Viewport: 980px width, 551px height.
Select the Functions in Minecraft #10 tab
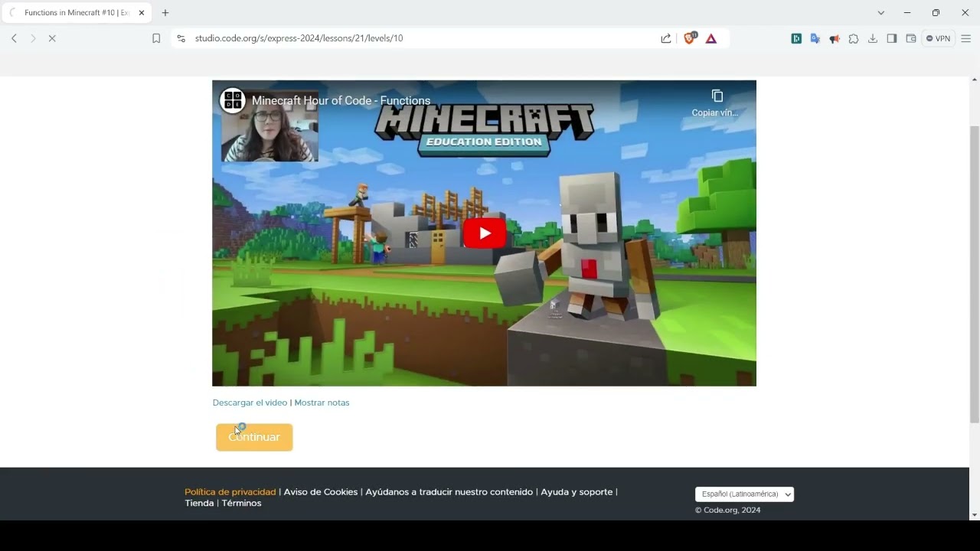click(77, 13)
